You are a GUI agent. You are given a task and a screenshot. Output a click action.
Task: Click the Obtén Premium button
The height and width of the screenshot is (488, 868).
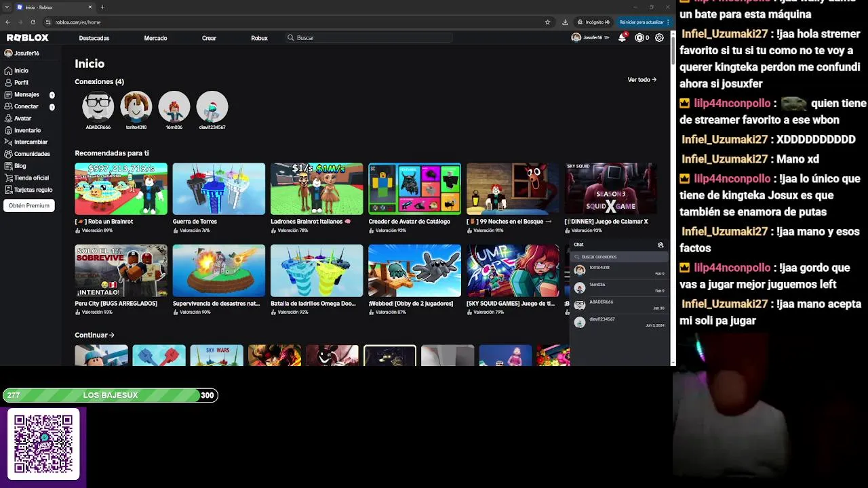(x=29, y=205)
